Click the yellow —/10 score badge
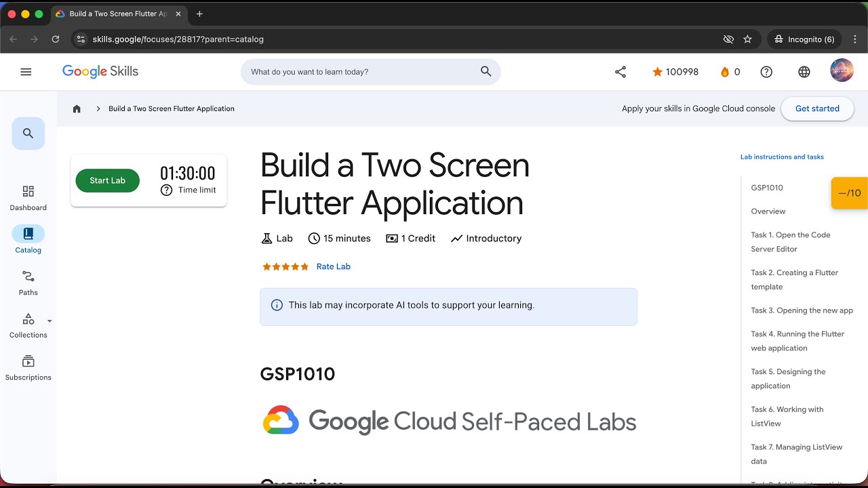Viewport: 868px width, 488px height. coord(850,193)
